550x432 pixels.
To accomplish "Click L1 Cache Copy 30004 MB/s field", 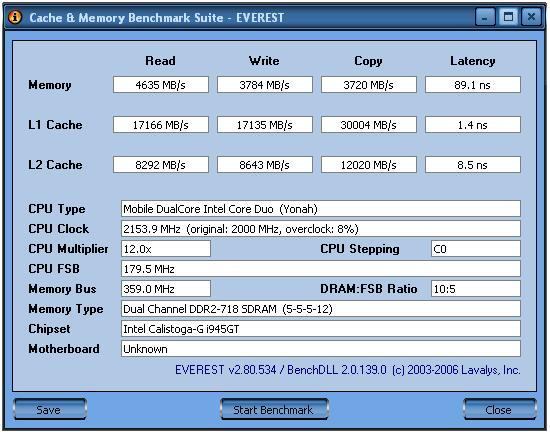I will coord(369,124).
